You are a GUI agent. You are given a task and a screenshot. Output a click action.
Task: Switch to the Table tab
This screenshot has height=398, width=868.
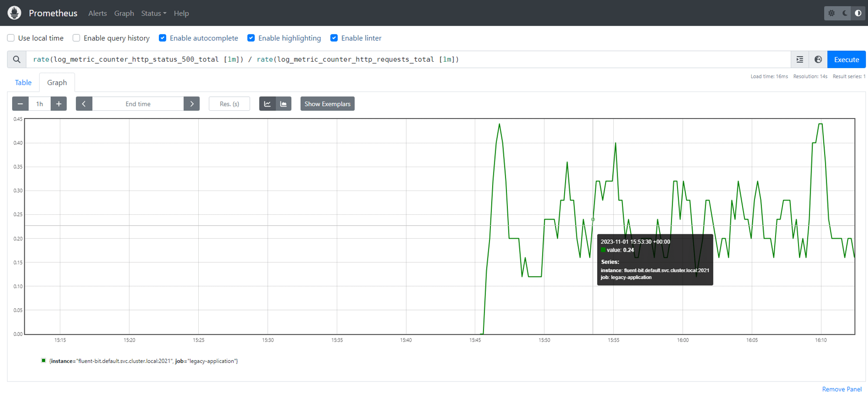pos(23,82)
